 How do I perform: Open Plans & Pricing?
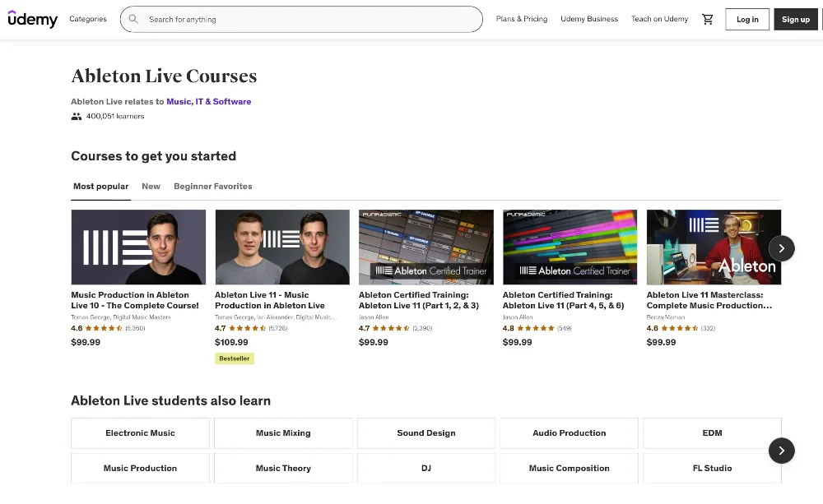[522, 19]
